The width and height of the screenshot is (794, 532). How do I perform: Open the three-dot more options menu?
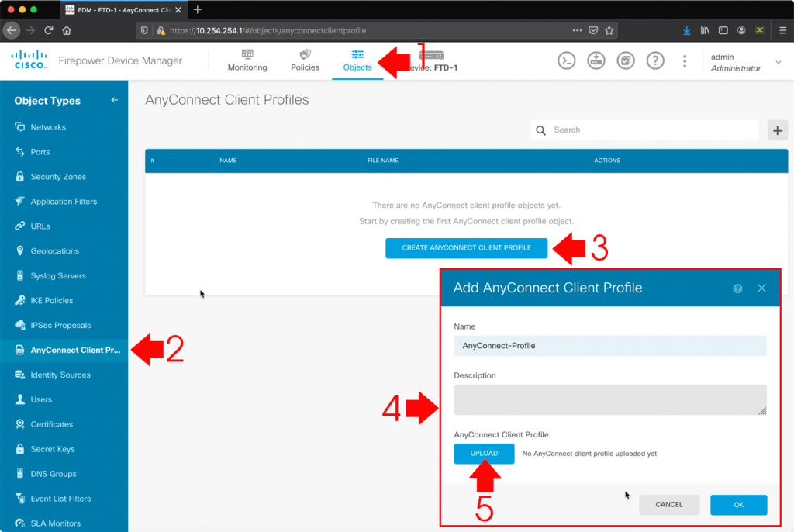(685, 61)
